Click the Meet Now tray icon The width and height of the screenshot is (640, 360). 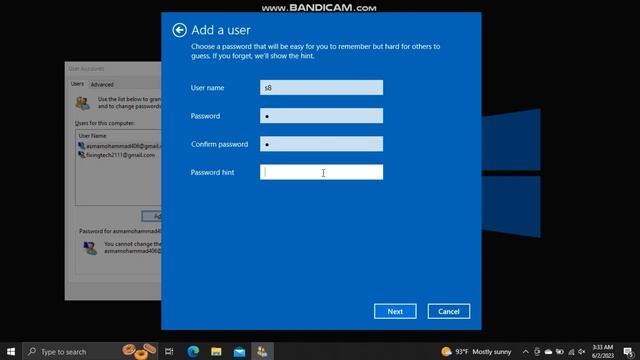pyautogui.click(x=537, y=351)
